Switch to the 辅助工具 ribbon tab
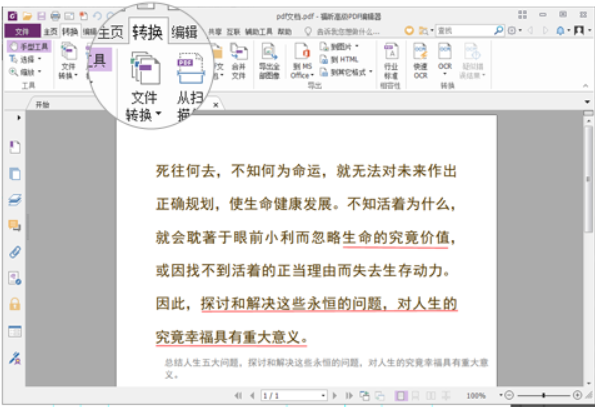The height and width of the screenshot is (407, 595). 258,31
